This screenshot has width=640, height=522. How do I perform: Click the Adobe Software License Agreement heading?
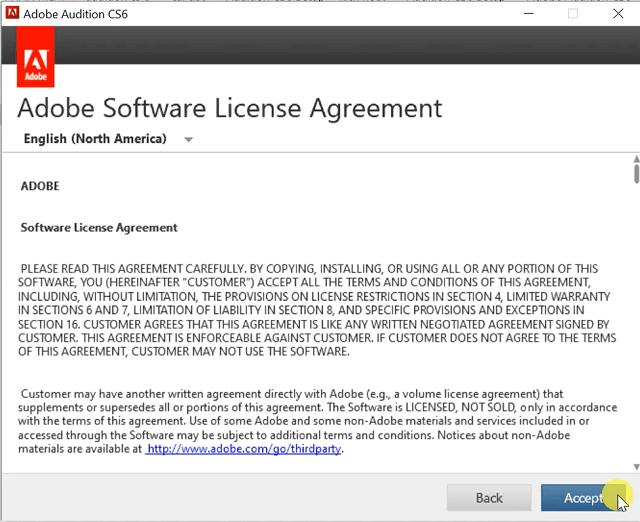230,107
